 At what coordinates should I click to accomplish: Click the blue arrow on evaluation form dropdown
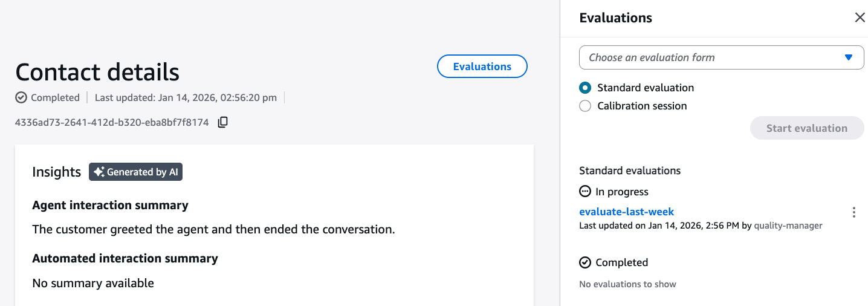pos(848,57)
